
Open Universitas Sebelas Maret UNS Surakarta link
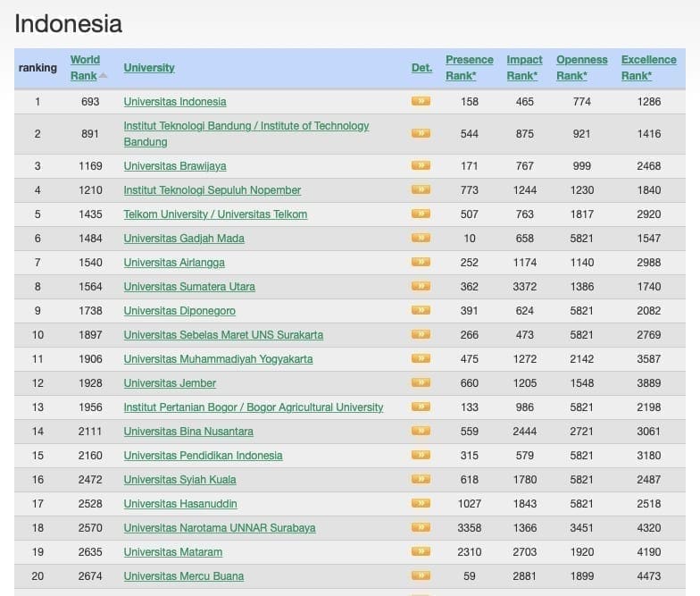tap(223, 334)
